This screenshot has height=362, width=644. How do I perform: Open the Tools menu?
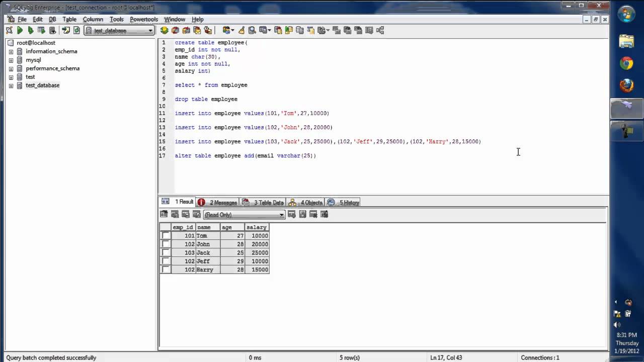[x=117, y=19]
